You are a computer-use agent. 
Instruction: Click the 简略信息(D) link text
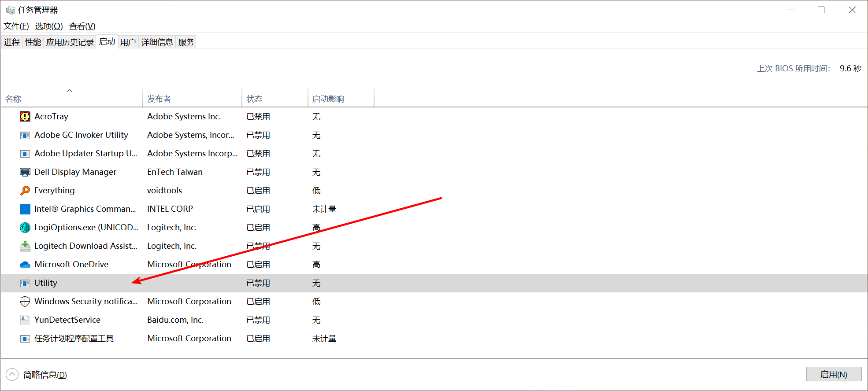click(x=45, y=375)
